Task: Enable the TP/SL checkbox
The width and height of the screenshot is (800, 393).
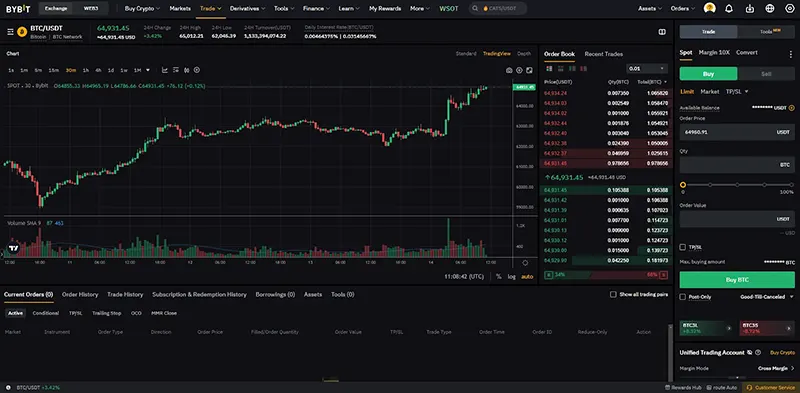Action: [x=683, y=247]
